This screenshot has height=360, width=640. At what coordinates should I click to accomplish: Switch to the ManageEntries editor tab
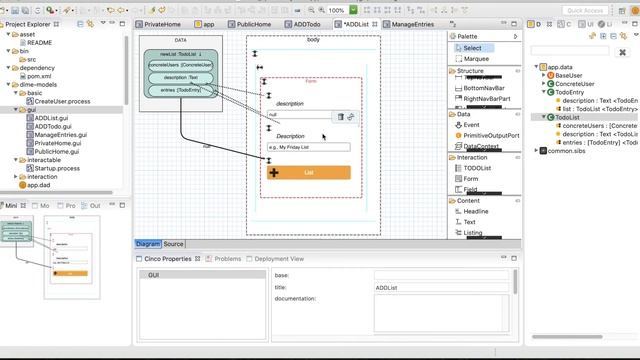(x=409, y=24)
